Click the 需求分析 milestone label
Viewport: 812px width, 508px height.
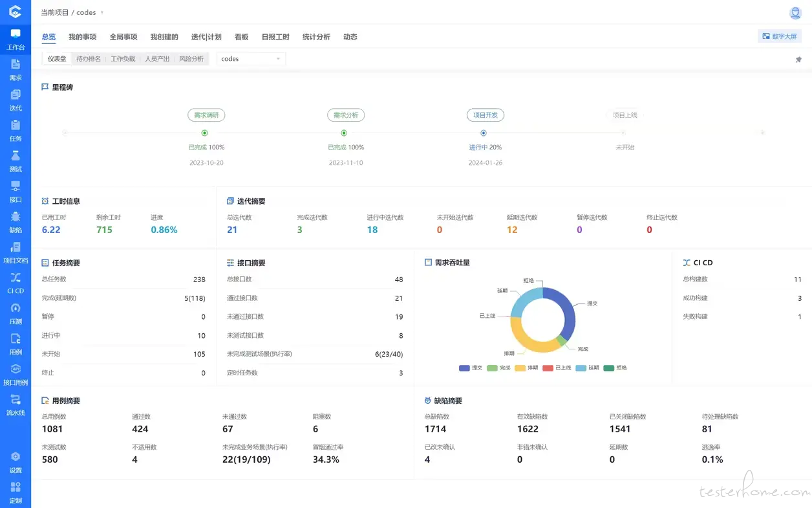coord(346,115)
